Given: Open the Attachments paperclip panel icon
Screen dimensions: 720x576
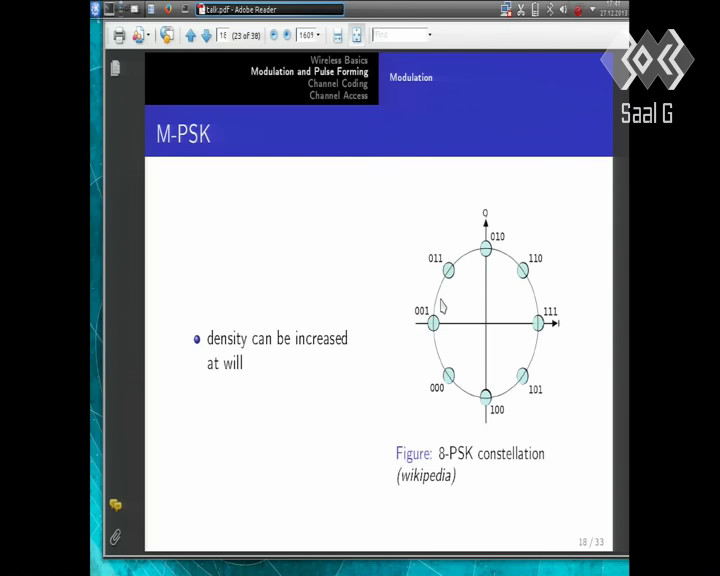Looking at the screenshot, I should point(115,536).
